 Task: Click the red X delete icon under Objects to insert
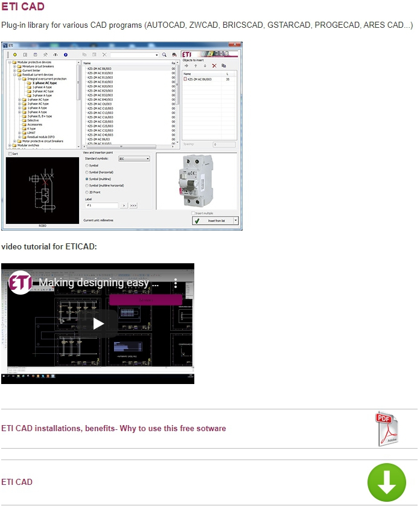(x=214, y=65)
